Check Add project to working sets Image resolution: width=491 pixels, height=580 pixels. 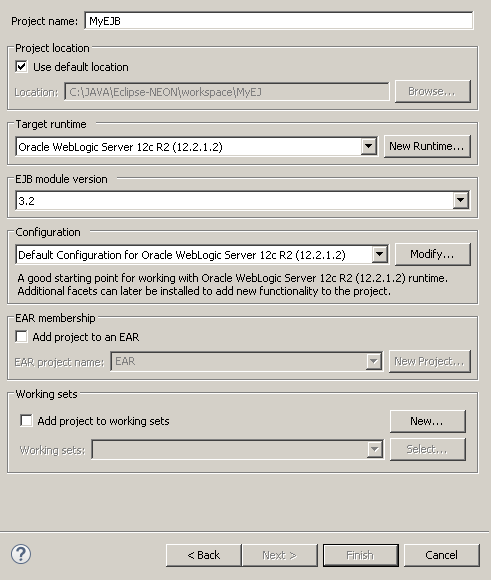tap(26, 421)
